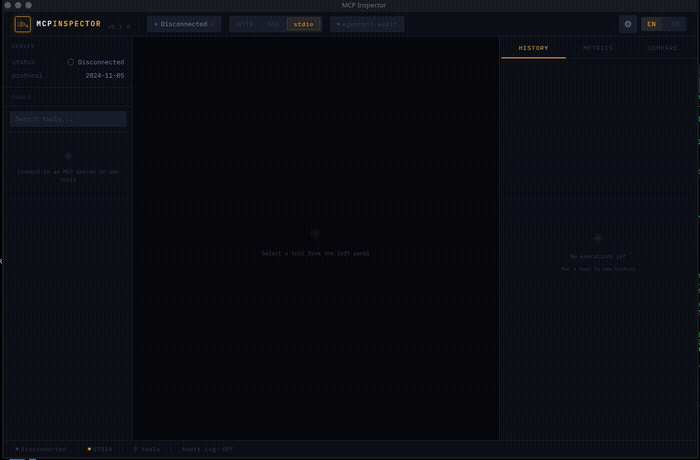Click the STDIO indicator in the status bar
Viewport: 700px width, 460px height.
point(100,449)
